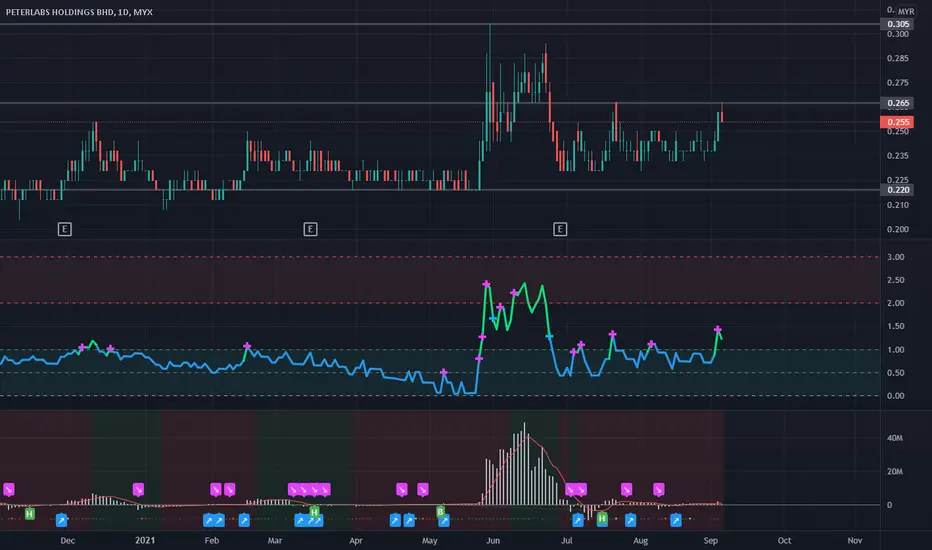The width and height of the screenshot is (932, 550).
Task: Click the green B marker in May
Action: (x=440, y=511)
